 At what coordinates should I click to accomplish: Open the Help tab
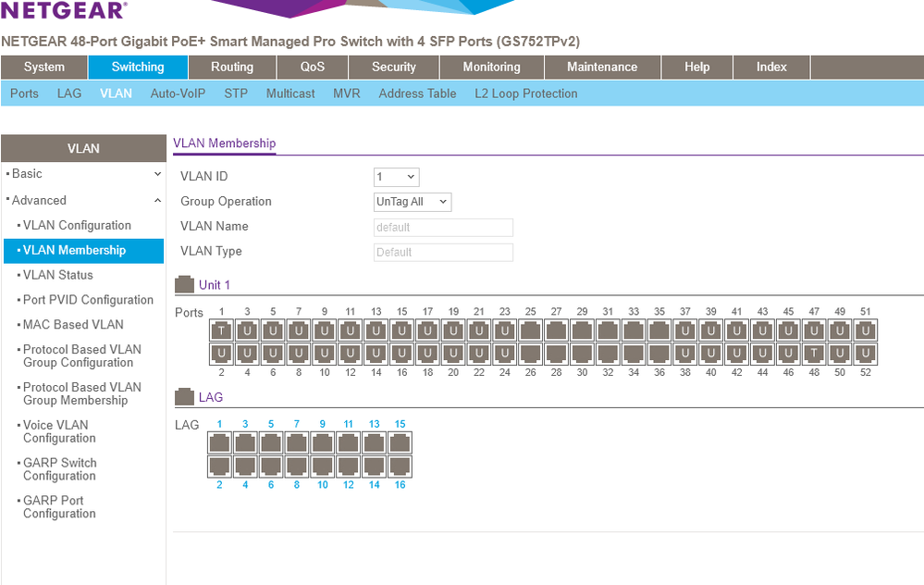tap(697, 68)
